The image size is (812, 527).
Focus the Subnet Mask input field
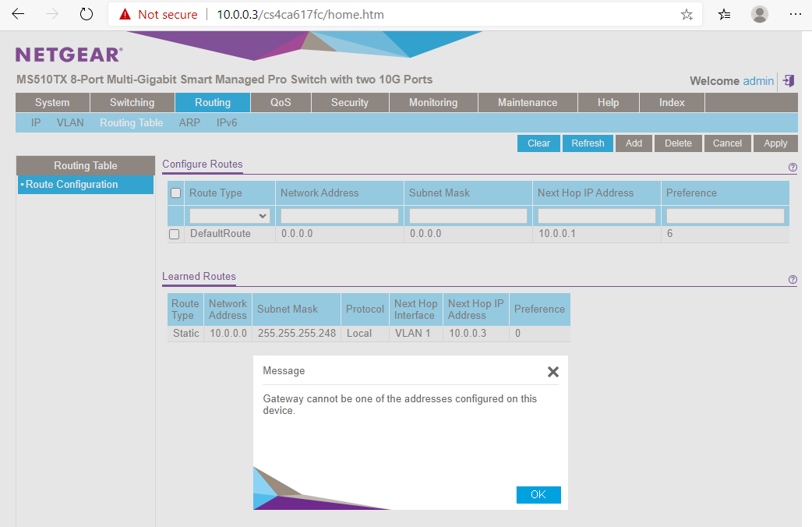(468, 216)
